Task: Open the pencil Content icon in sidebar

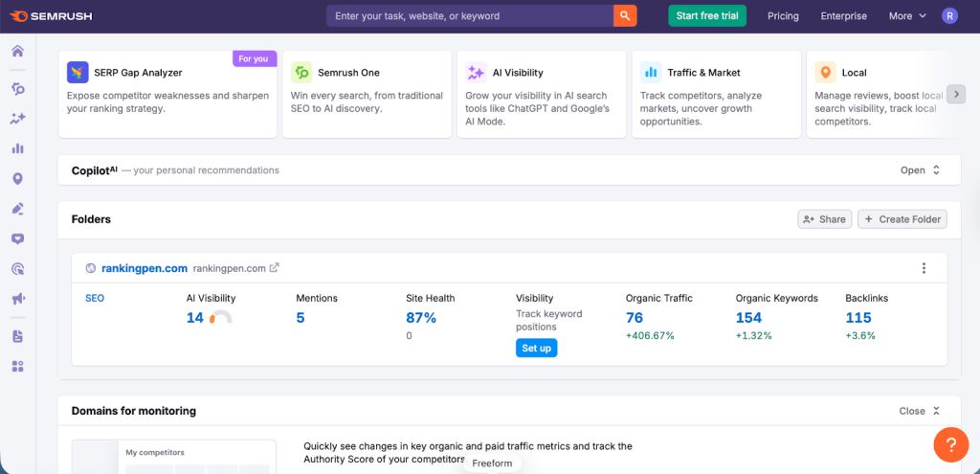Action: click(x=17, y=209)
